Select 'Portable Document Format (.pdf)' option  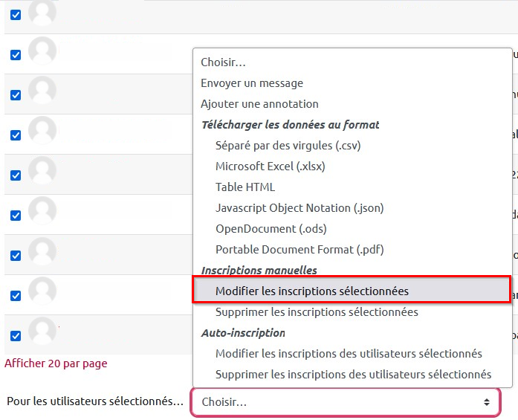pos(300,250)
